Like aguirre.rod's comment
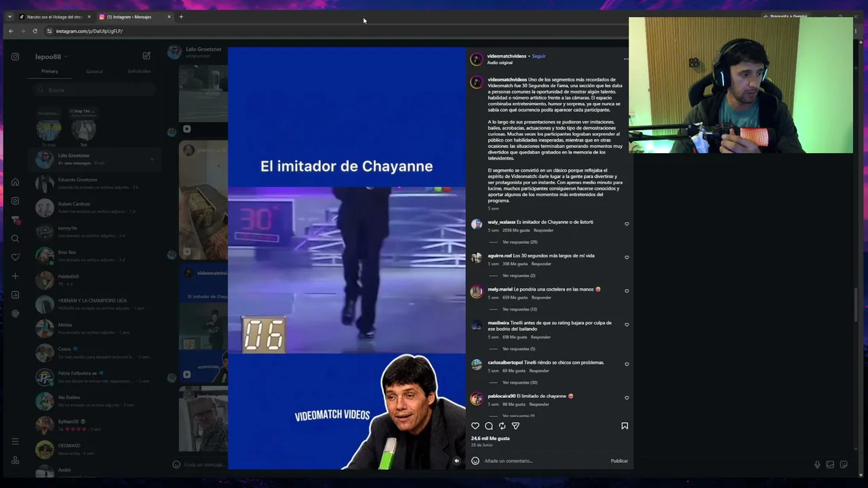The height and width of the screenshot is (488, 868). point(627,258)
